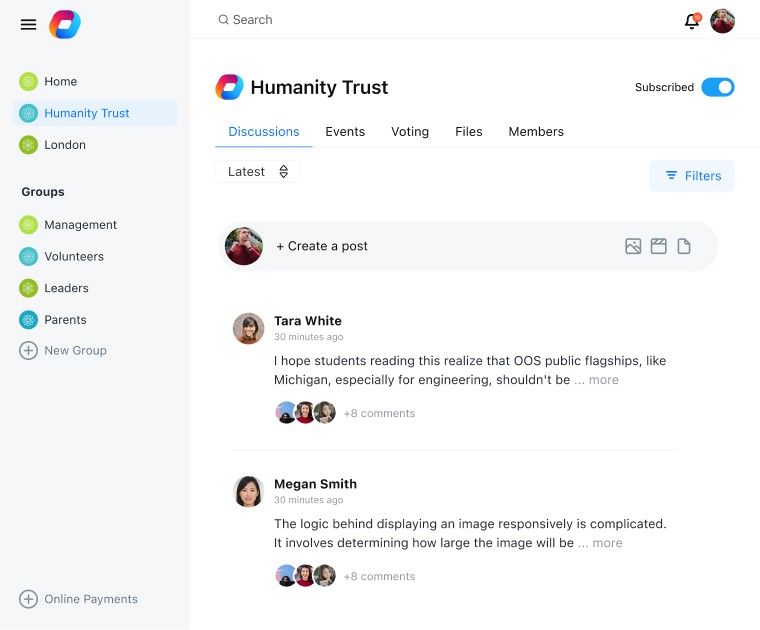This screenshot has width=760, height=630.
Task: Click the Online Payments plus icon
Action: click(28, 599)
